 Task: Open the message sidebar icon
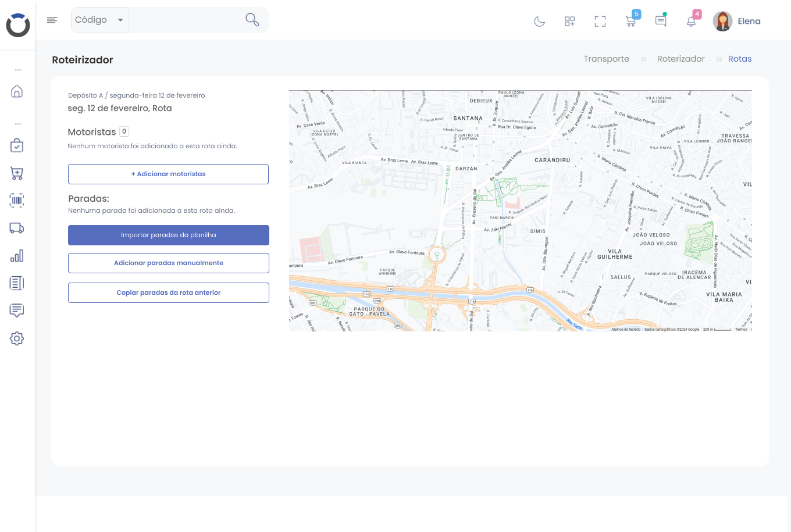click(17, 310)
